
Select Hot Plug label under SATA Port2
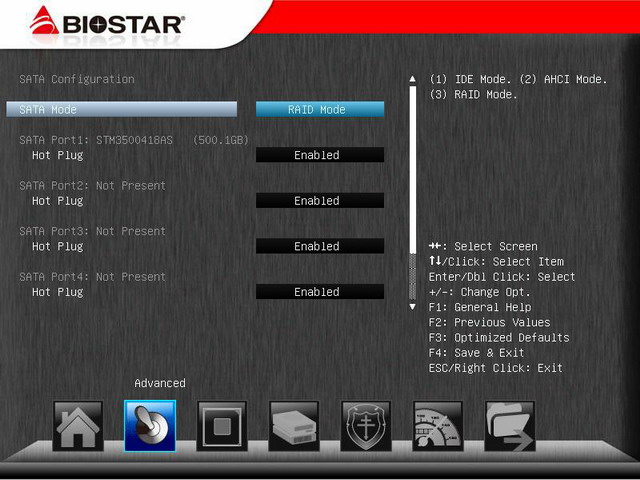(x=58, y=201)
